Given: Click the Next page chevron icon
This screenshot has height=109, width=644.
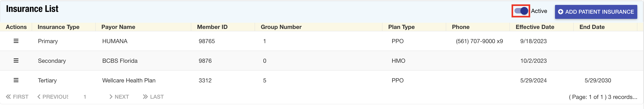Looking at the screenshot, I should click(x=111, y=97).
